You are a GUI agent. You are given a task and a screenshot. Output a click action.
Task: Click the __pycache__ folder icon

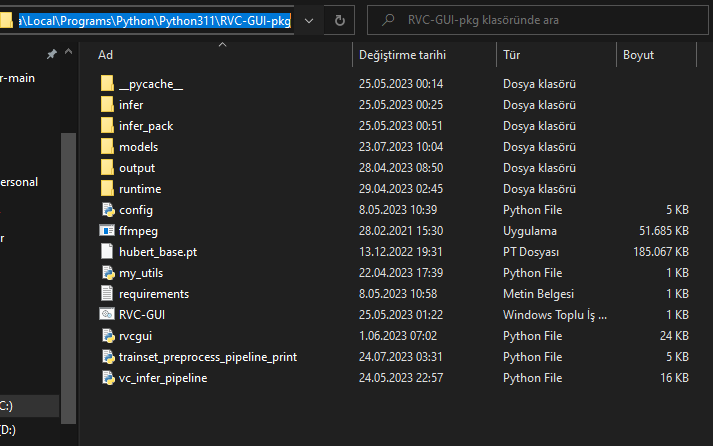108,84
